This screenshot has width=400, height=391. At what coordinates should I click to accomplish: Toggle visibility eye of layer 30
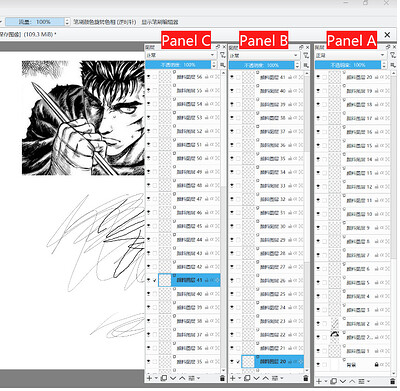coord(232,226)
